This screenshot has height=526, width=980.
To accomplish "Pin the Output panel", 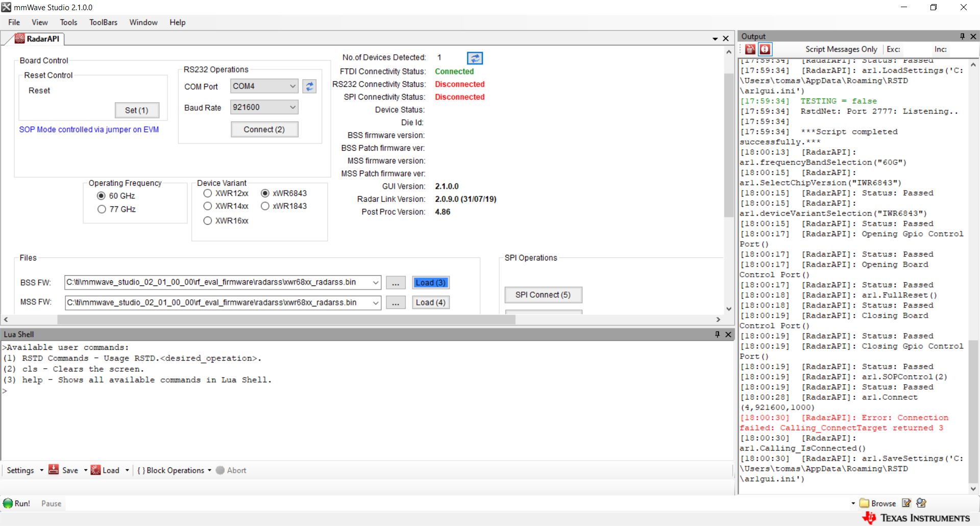I will coord(962,36).
